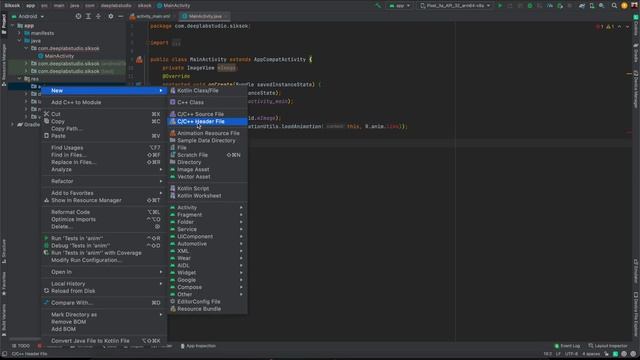Open the Activity submenu
This screenshot has width=640, height=360.
[207, 208]
